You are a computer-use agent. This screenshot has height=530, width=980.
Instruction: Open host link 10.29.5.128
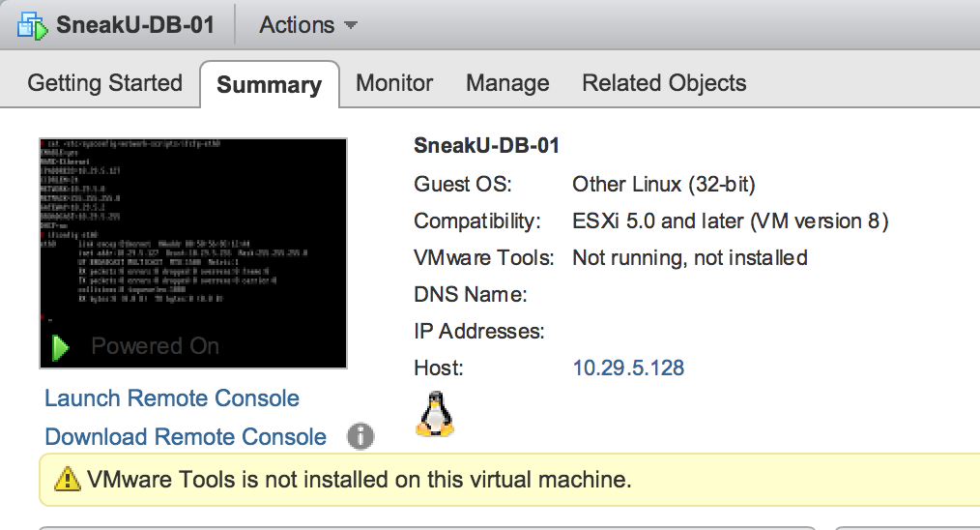628,368
